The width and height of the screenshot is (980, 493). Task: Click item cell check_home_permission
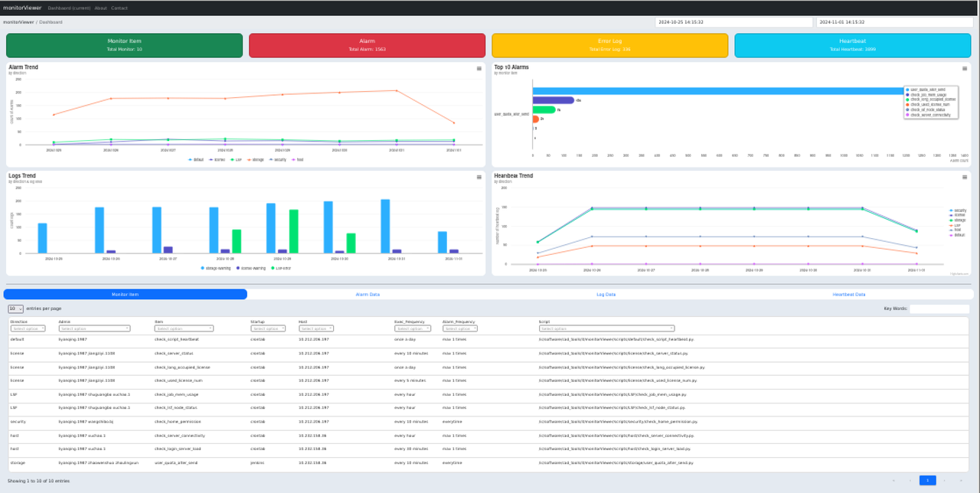pyautogui.click(x=178, y=421)
